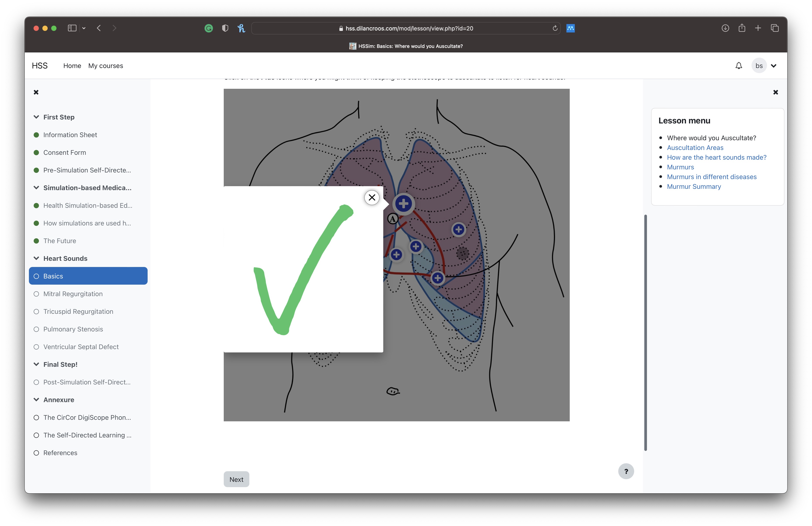
Task: Click the Grammarly extension icon
Action: (209, 28)
